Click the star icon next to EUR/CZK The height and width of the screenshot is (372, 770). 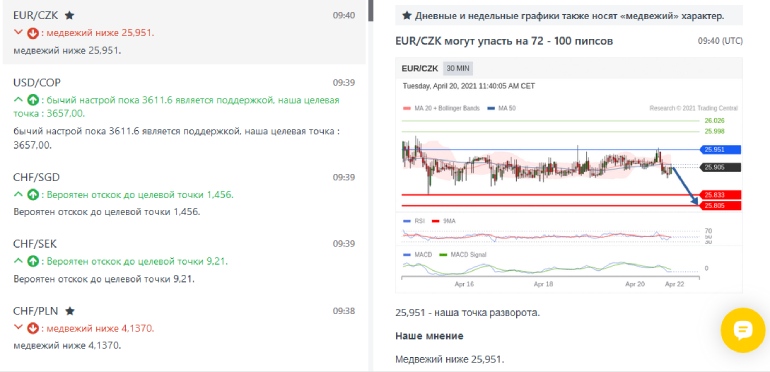point(70,15)
